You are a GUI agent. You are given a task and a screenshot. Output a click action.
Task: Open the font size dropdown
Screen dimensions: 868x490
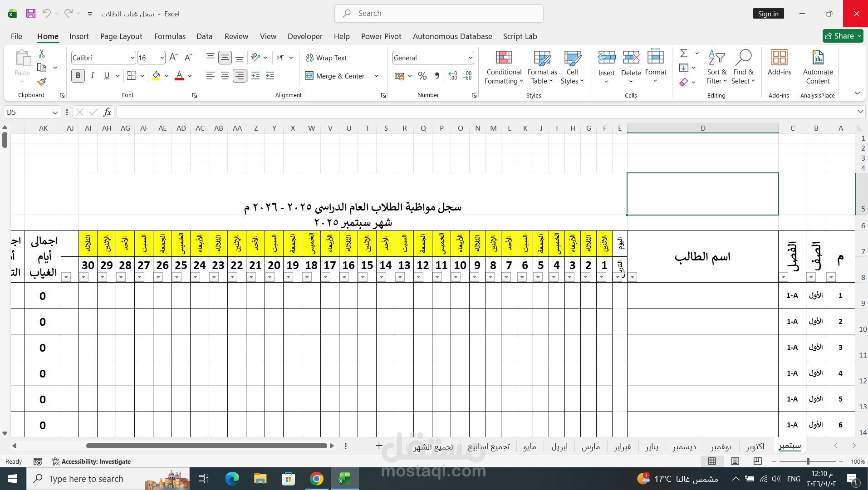tap(162, 58)
